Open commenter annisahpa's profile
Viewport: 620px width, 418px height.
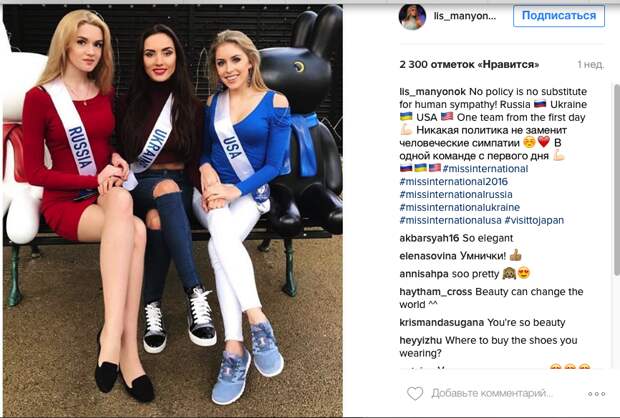(x=424, y=274)
